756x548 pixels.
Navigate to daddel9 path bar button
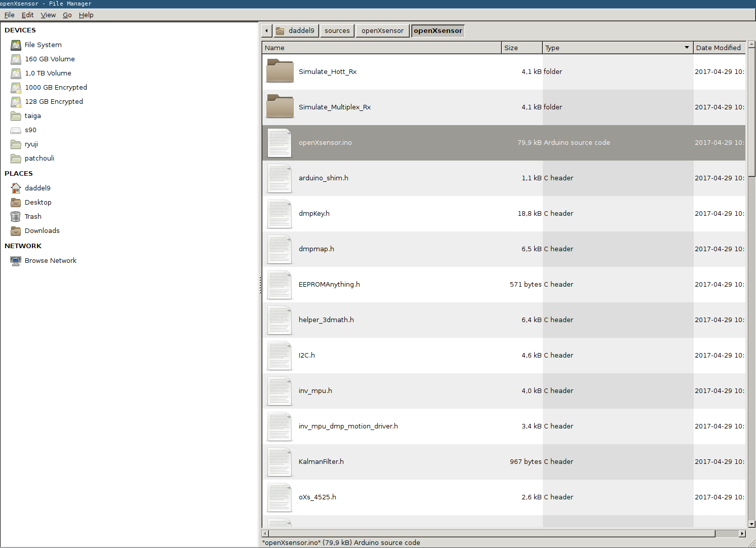click(x=296, y=31)
